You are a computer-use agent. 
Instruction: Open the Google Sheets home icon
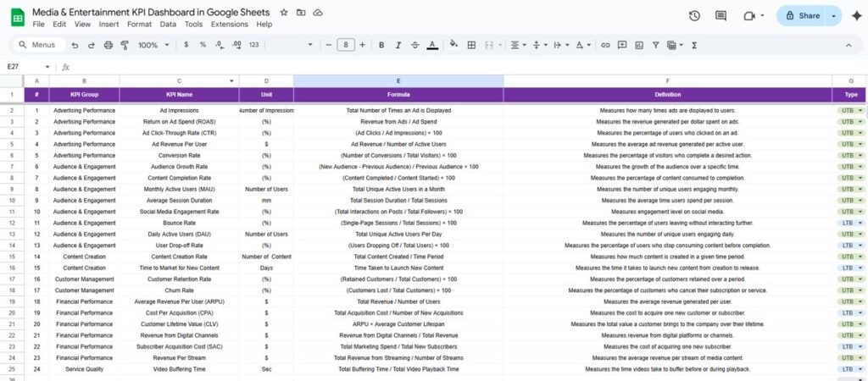click(x=18, y=17)
